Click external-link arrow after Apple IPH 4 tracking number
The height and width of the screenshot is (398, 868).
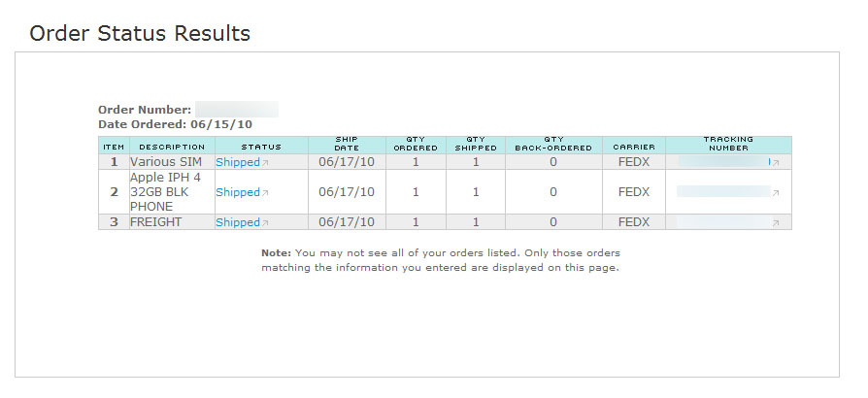[775, 193]
